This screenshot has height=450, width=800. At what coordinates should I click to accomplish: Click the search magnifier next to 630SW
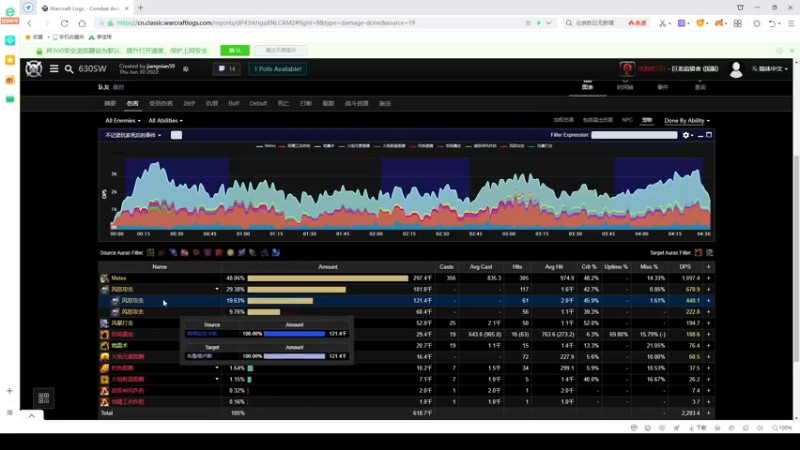tap(69, 69)
